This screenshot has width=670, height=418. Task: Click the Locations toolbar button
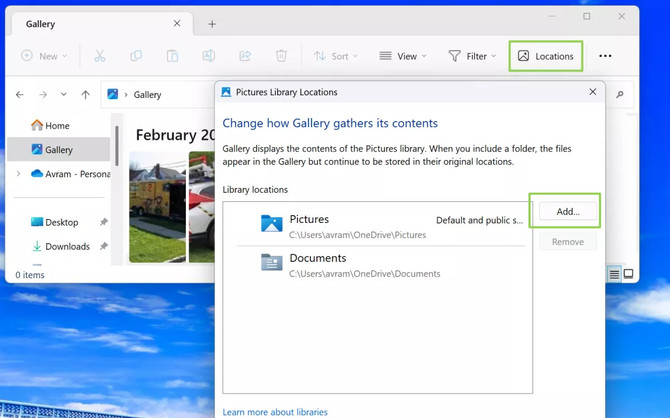click(x=546, y=56)
